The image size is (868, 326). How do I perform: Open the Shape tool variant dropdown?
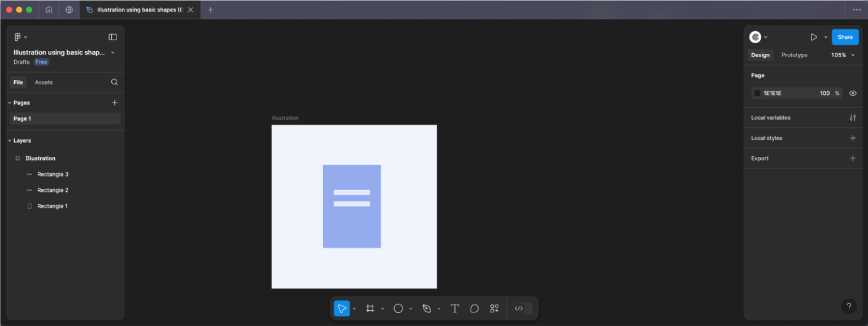point(411,308)
